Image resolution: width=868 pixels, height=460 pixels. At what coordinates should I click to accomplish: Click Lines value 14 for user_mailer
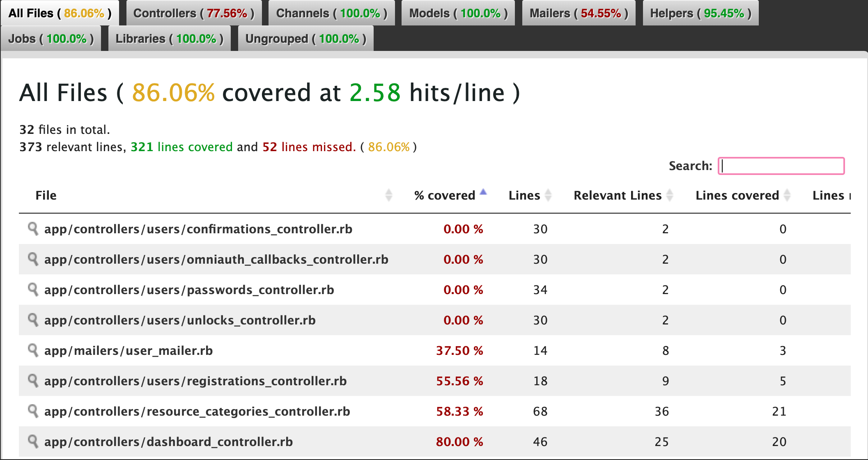[540, 350]
